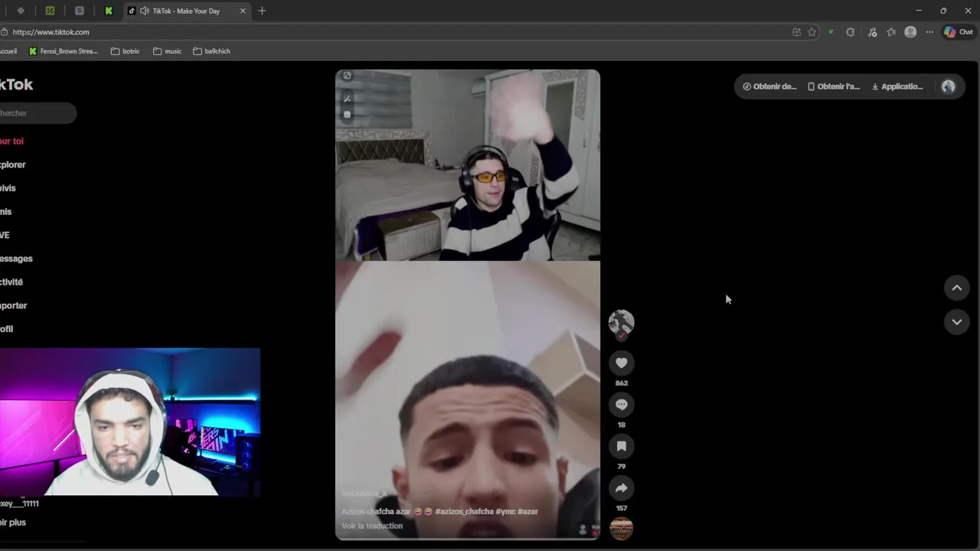Switch to the gray B icon tab

coord(80,11)
